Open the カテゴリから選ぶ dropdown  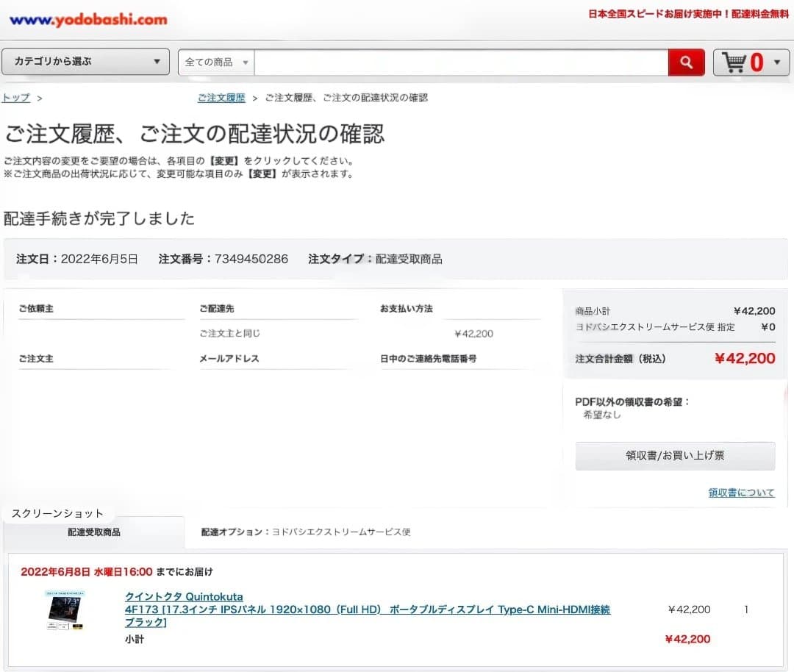tap(85, 62)
